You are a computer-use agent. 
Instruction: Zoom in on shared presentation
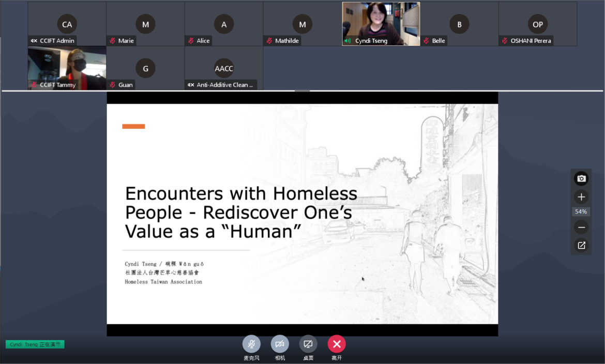tap(581, 197)
